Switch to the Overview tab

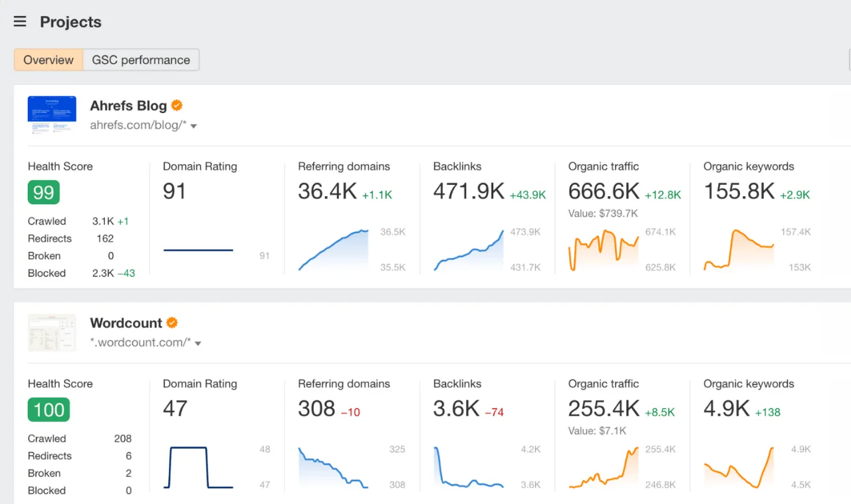49,60
